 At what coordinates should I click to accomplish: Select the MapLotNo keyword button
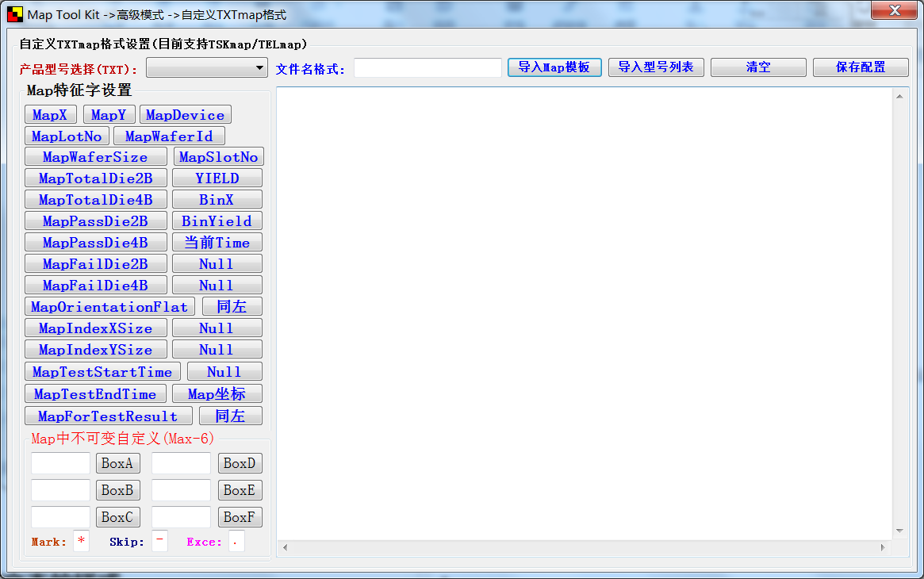[x=66, y=136]
